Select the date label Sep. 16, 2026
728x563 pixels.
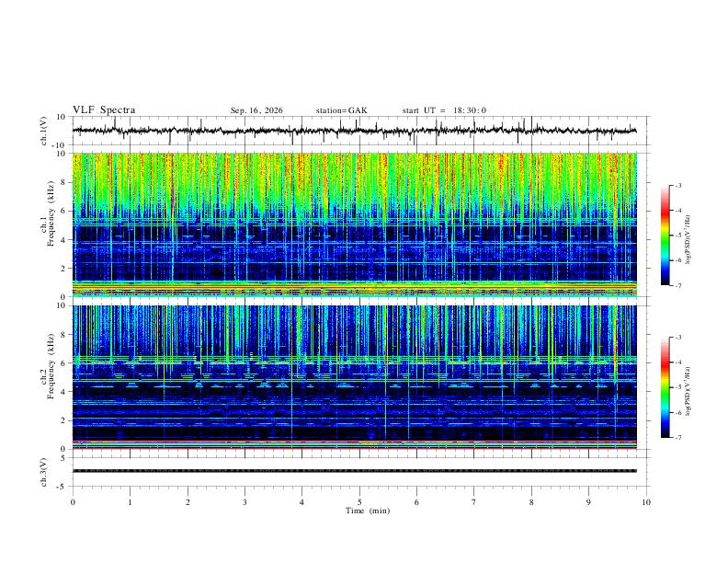[x=256, y=110]
